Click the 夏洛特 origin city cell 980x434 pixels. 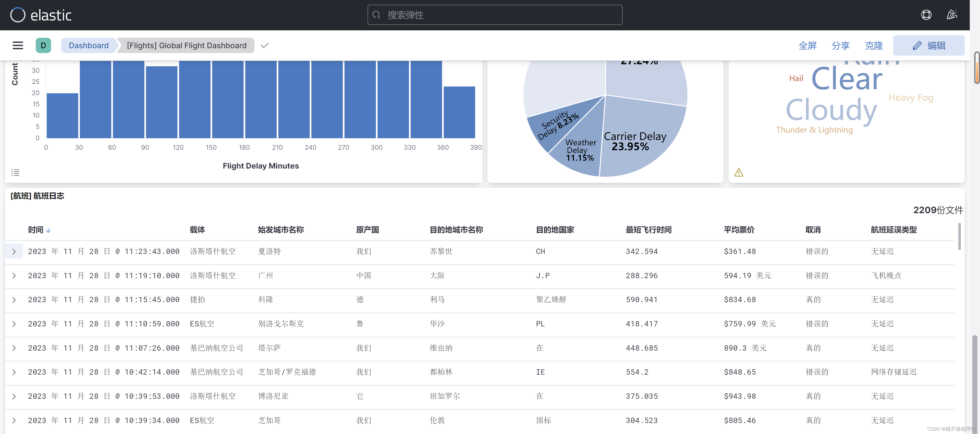269,252
